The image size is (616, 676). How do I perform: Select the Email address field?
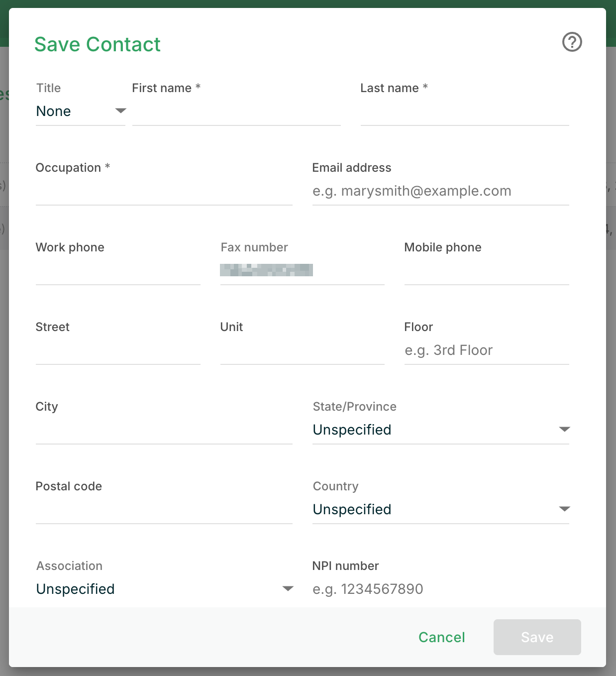click(x=440, y=191)
